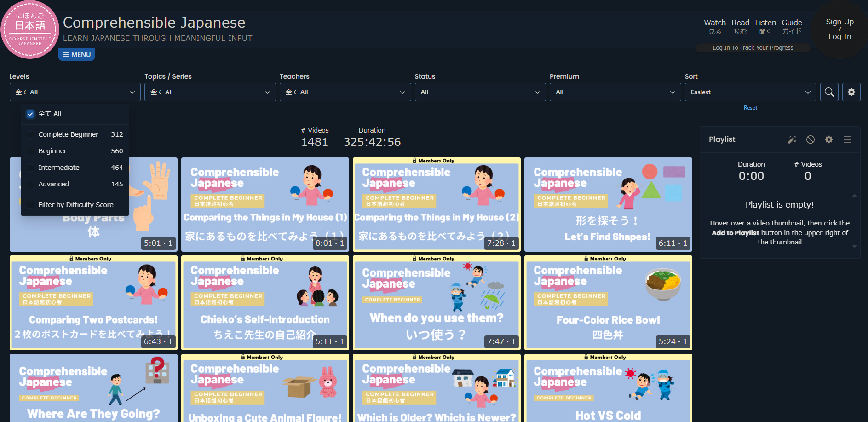
Task: Open Comparing Two Postcards! video thumbnail
Action: pyautogui.click(x=93, y=303)
